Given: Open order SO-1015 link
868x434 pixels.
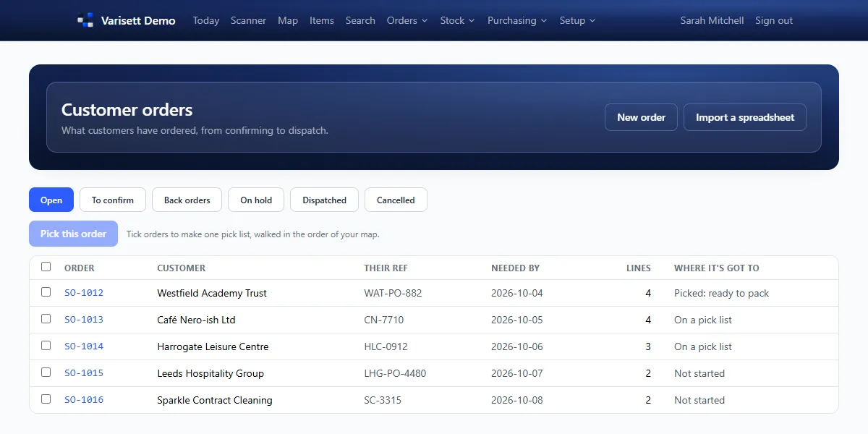Looking at the screenshot, I should pyautogui.click(x=84, y=373).
